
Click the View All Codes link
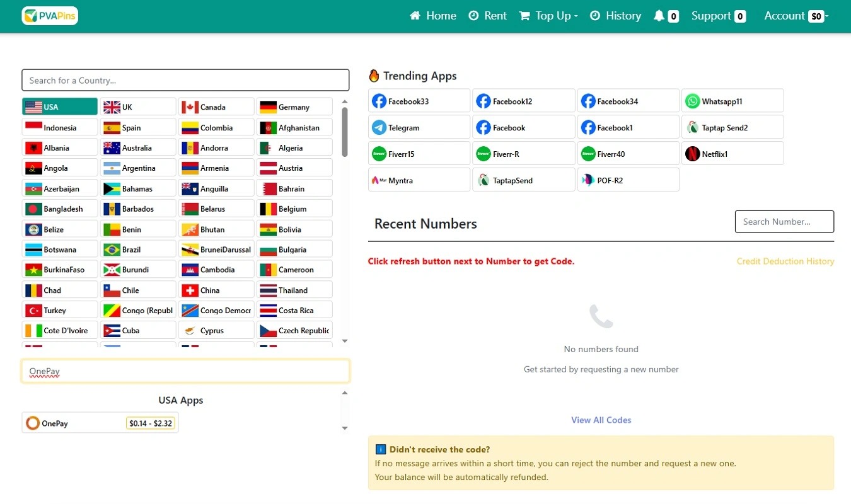coord(601,420)
